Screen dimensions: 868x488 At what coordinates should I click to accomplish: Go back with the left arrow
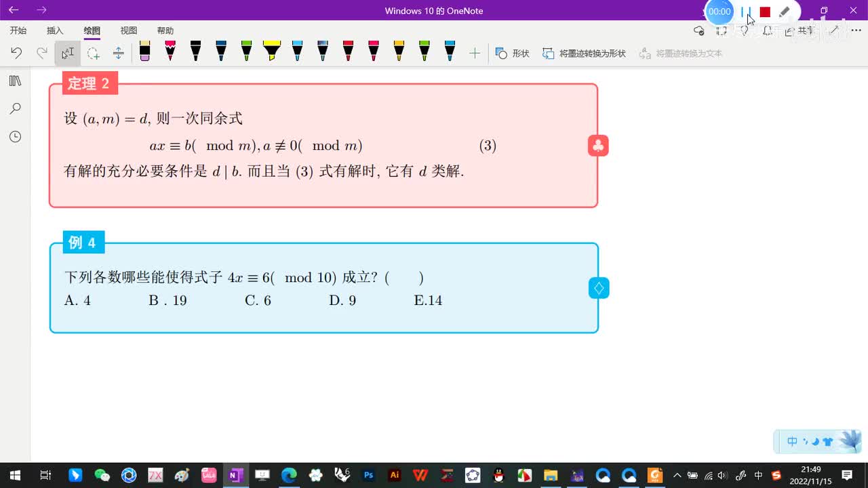[14, 10]
